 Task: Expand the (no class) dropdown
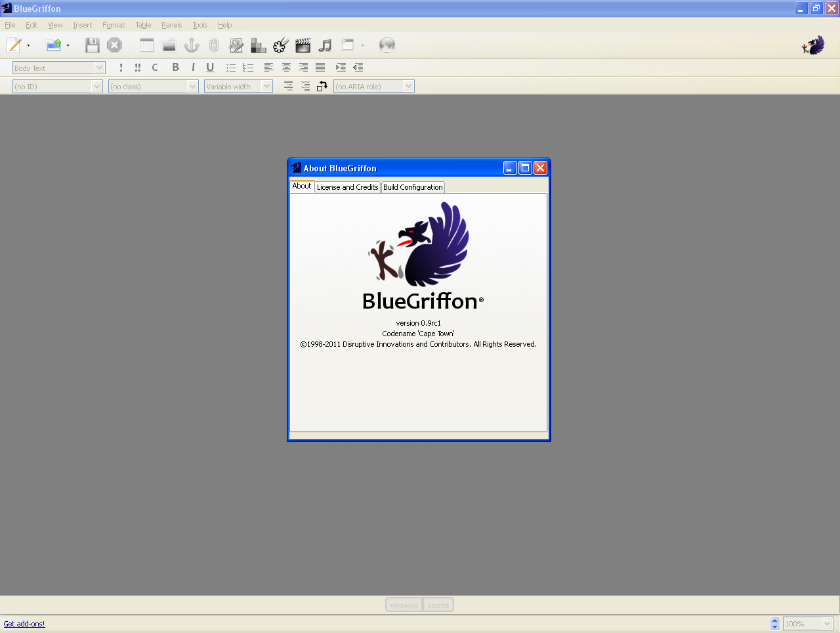click(153, 86)
